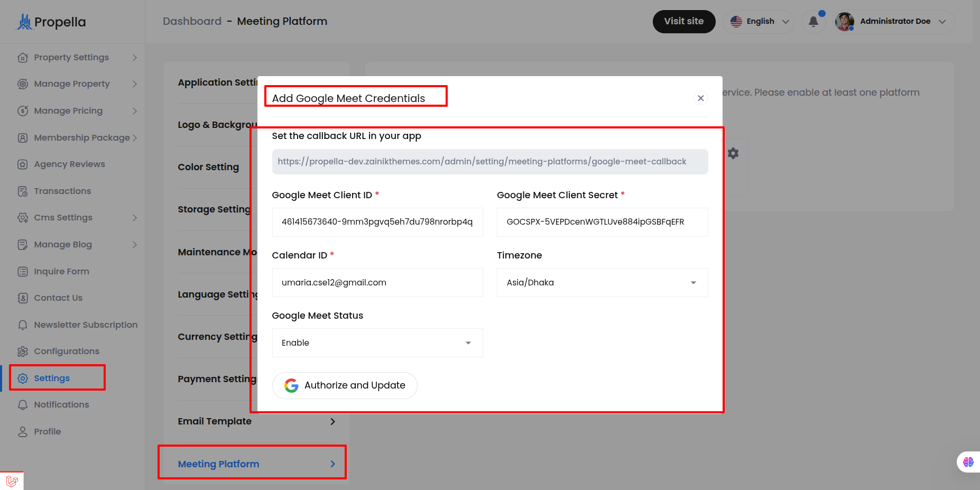Viewport: 980px width, 490px height.
Task: Click the gear icon behind the modal
Action: pyautogui.click(x=733, y=153)
